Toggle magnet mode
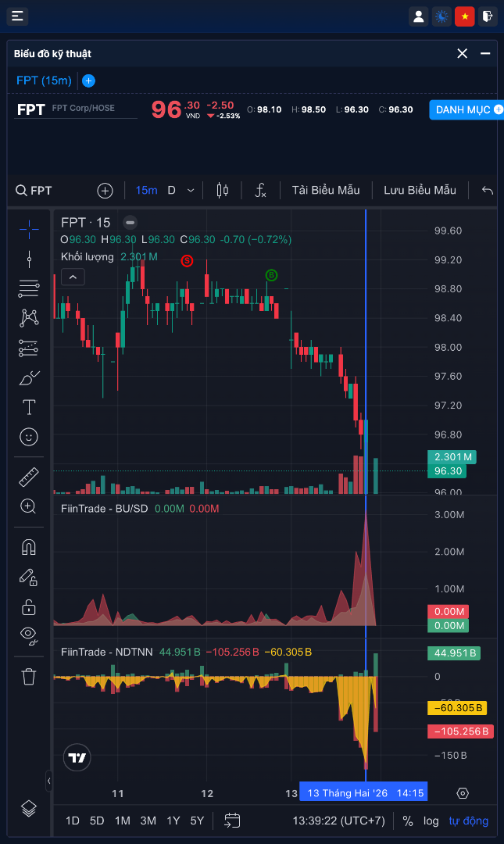The width and height of the screenshot is (504, 844). click(x=29, y=547)
